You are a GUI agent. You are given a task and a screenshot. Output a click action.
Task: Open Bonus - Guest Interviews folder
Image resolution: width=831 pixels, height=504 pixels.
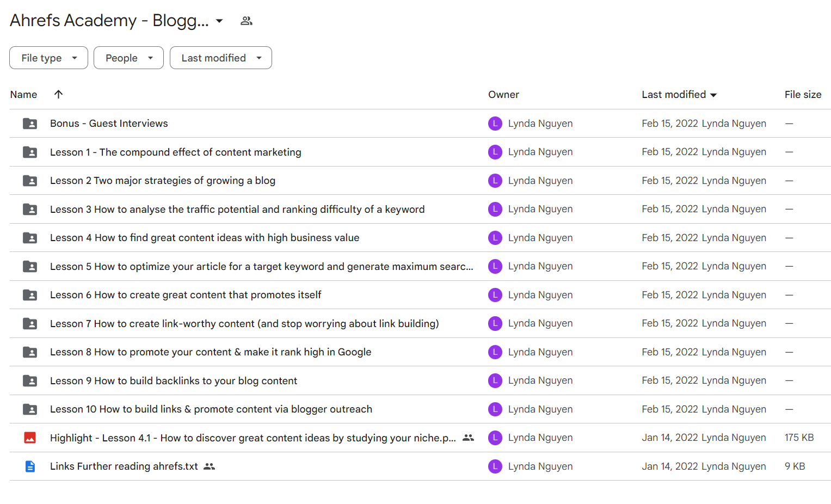click(109, 124)
